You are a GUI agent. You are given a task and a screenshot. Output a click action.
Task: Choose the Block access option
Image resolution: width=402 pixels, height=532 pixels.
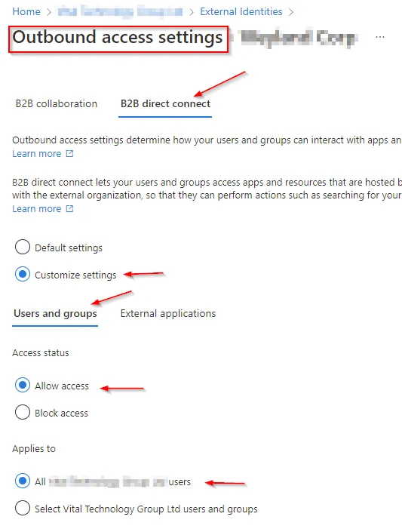point(23,413)
